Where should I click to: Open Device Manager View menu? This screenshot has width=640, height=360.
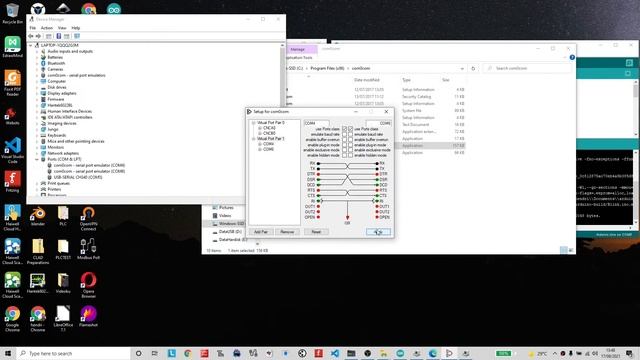[62, 28]
